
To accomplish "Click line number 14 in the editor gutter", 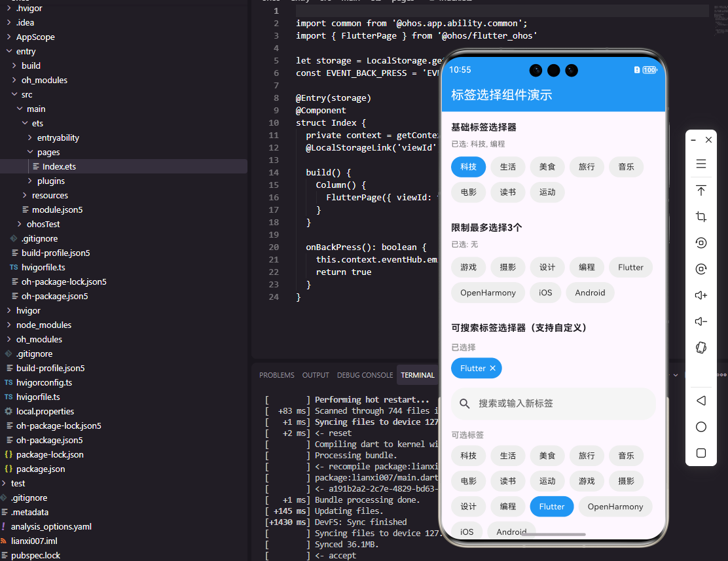I will (x=274, y=172).
